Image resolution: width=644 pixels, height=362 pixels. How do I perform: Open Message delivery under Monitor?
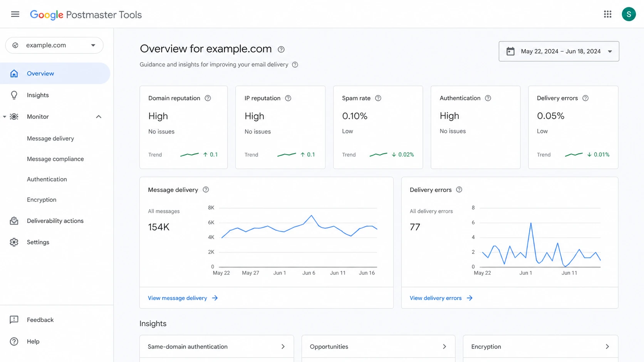click(50, 138)
